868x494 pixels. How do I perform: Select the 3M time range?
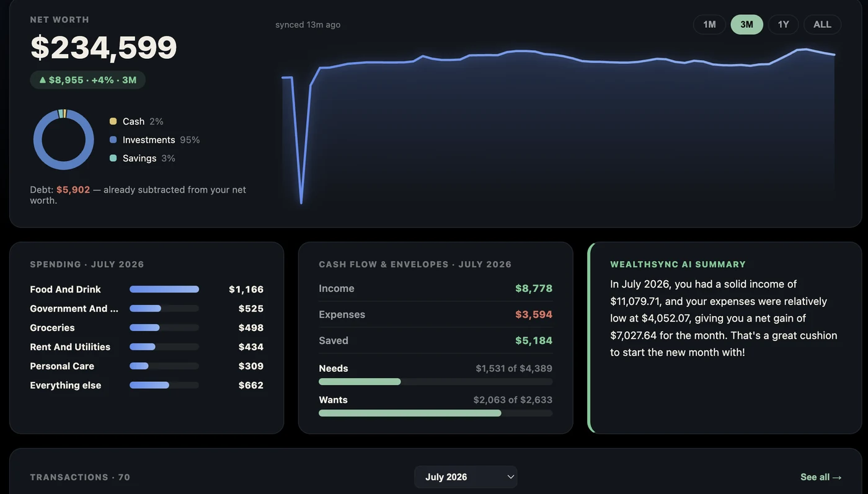tap(746, 24)
